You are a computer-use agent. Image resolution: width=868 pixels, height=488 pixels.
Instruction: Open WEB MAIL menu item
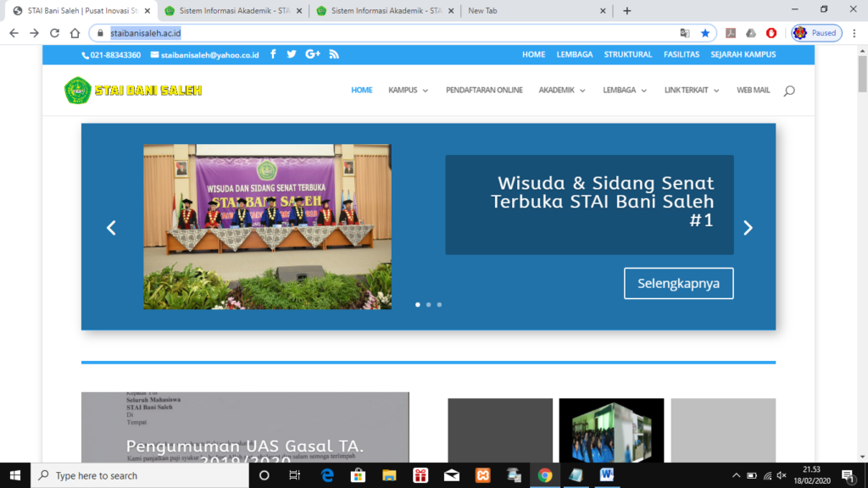(x=753, y=90)
